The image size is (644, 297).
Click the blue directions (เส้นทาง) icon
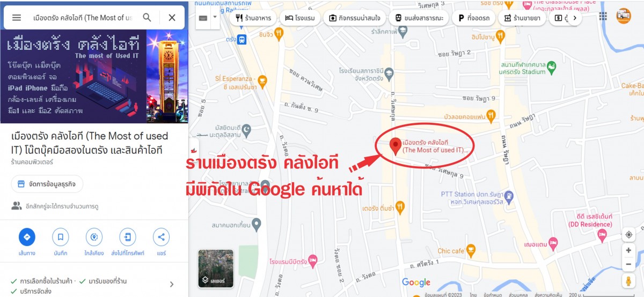tap(27, 237)
